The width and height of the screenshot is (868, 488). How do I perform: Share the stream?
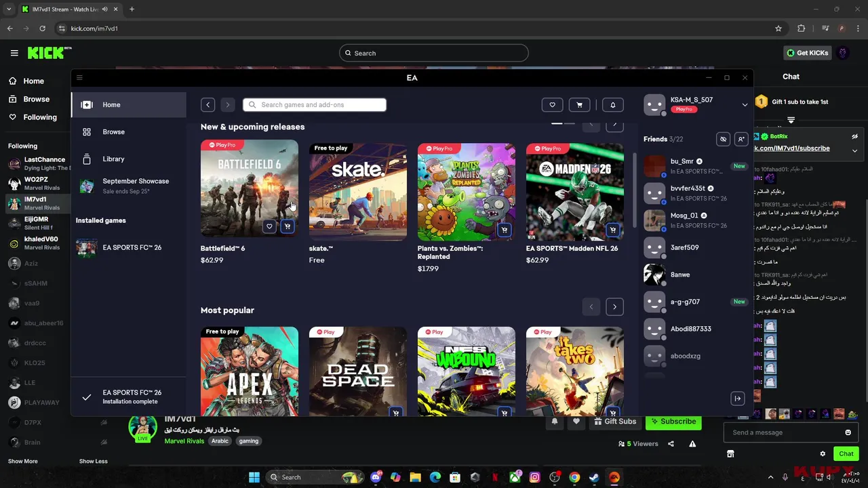point(671,444)
